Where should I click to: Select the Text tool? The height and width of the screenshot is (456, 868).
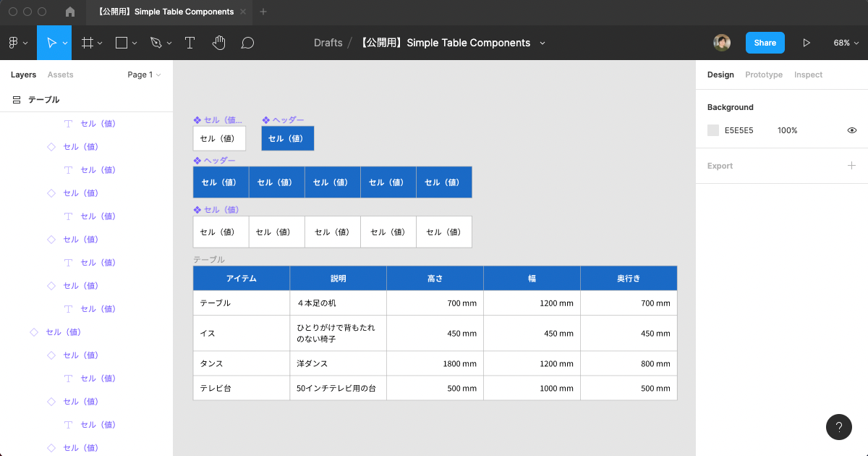190,43
